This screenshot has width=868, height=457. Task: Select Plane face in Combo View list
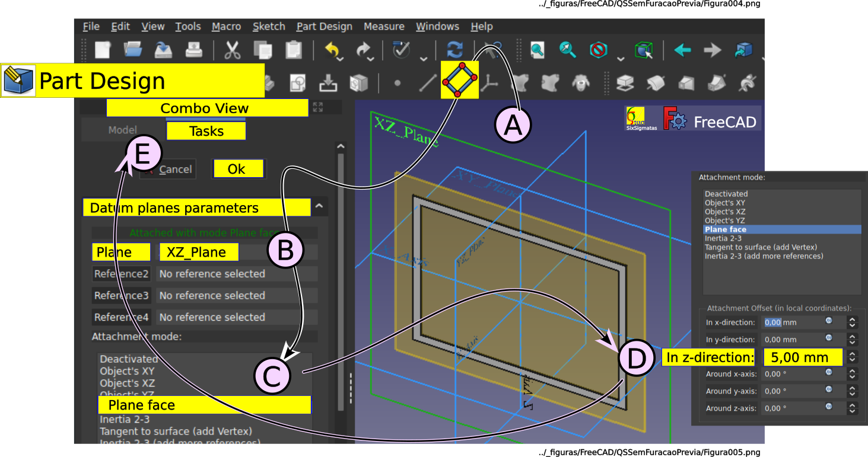pos(204,405)
